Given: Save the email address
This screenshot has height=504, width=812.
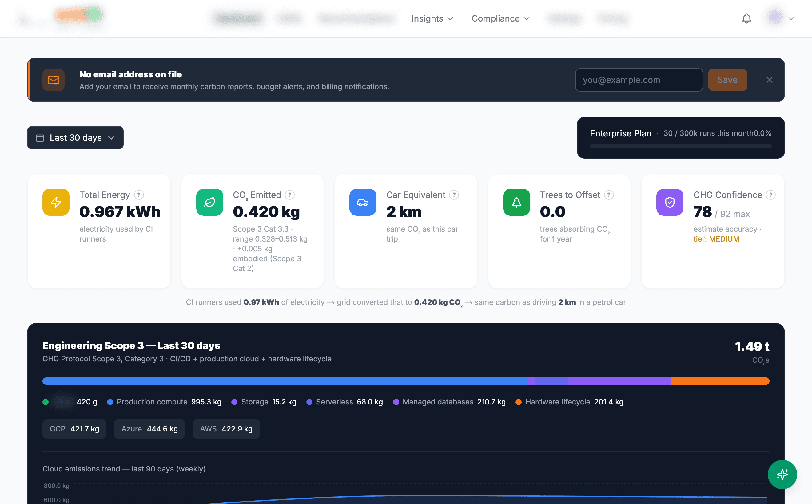Looking at the screenshot, I should tap(727, 80).
